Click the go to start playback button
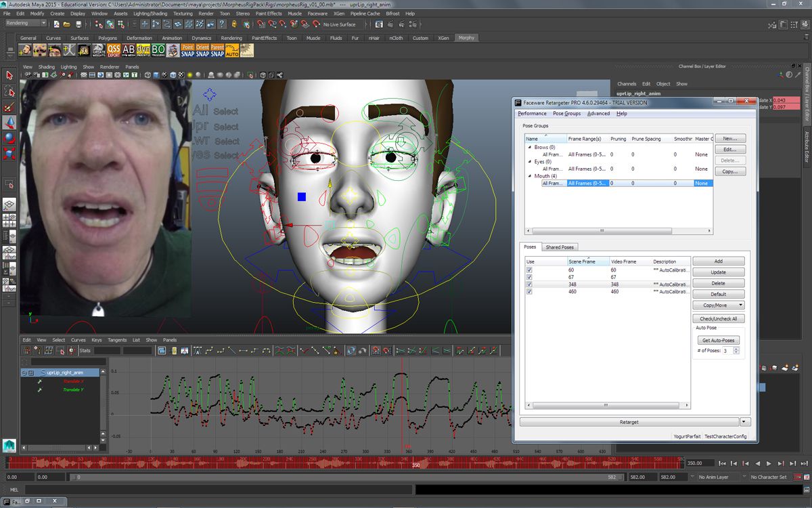Image resolution: width=812 pixels, height=508 pixels. tap(723, 463)
